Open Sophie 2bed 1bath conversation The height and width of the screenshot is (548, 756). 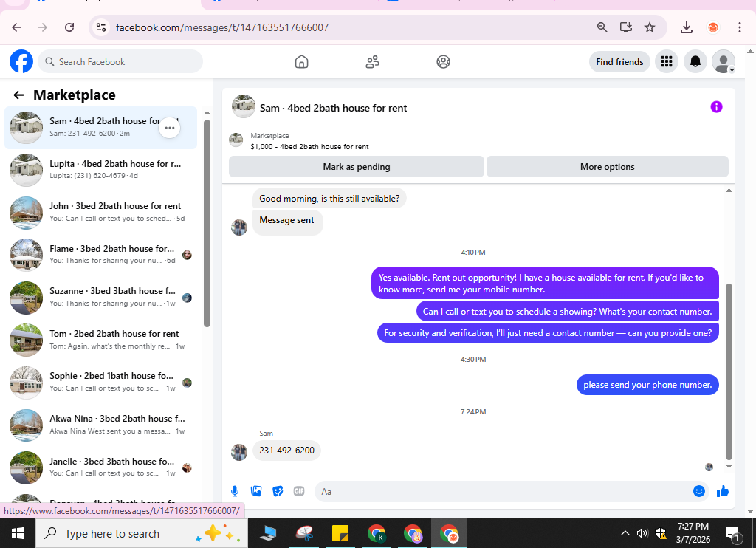pyautogui.click(x=100, y=382)
